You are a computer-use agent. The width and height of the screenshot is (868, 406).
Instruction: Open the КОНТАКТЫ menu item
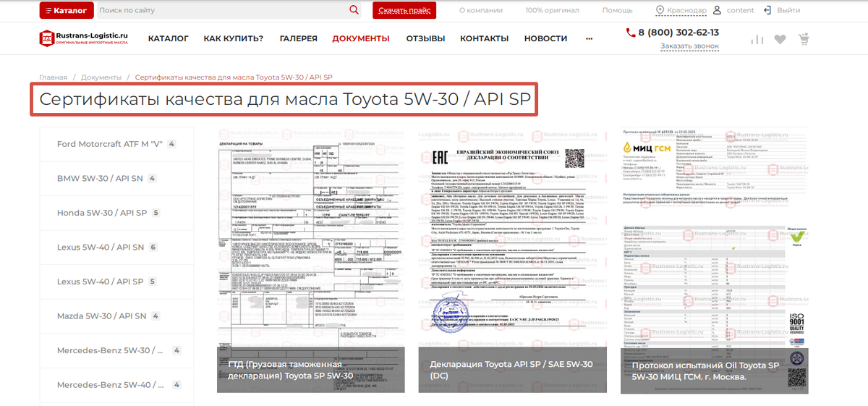pyautogui.click(x=485, y=38)
